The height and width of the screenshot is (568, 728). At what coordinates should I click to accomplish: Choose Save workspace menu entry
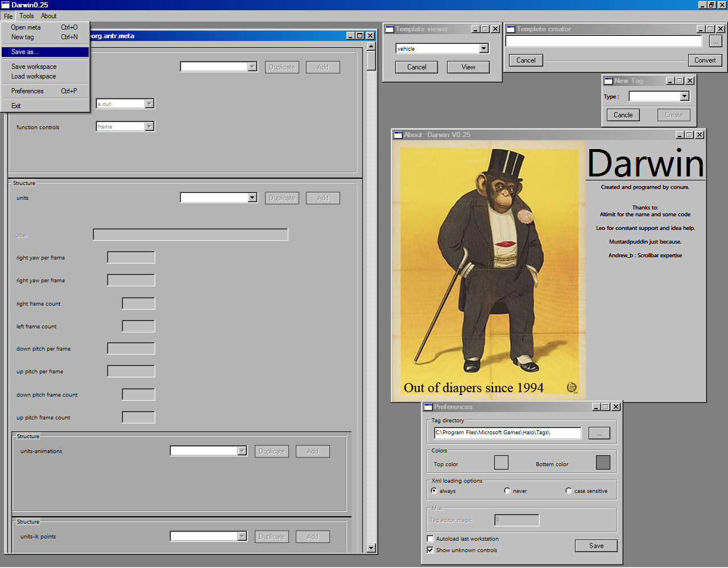[x=44, y=67]
